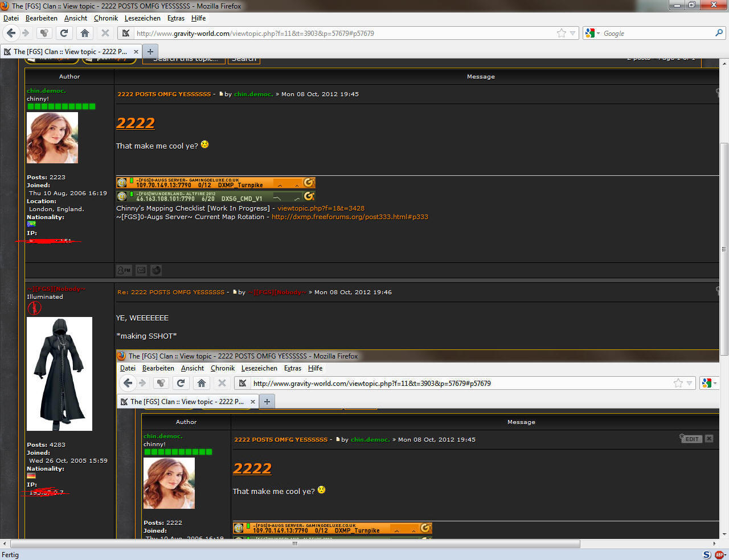729x560 pixels.
Task: Click the horizontal scrollbar thumb at the bottom
Action: [x=295, y=543]
